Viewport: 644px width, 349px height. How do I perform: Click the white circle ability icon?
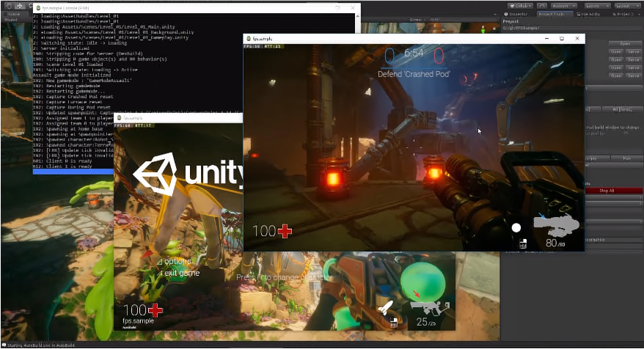click(x=516, y=227)
